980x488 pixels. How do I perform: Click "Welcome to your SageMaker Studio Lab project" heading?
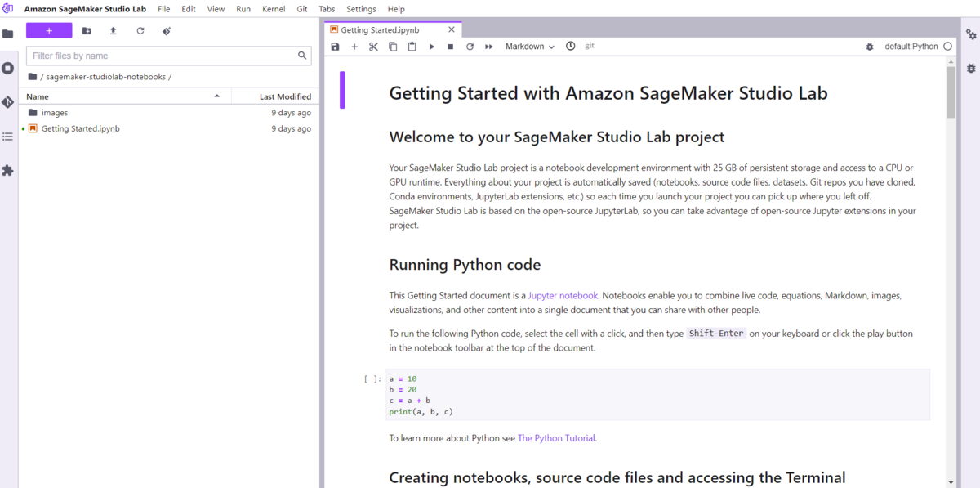tap(557, 137)
